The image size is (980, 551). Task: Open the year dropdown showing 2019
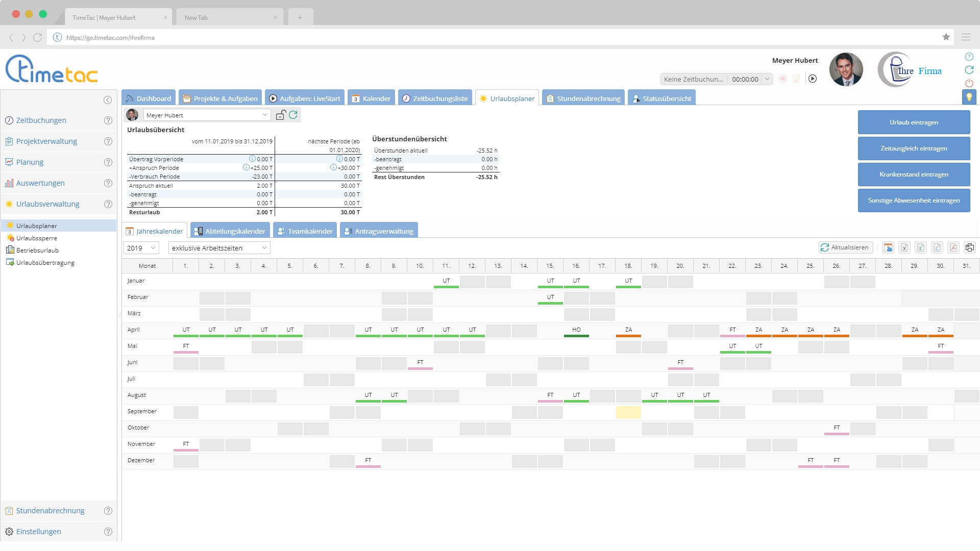(141, 248)
